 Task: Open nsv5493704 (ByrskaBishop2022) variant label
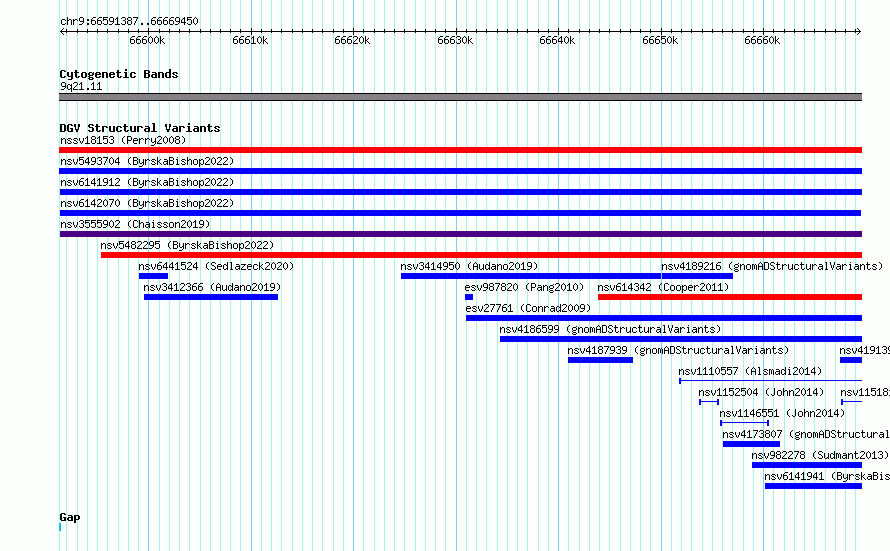tap(147, 161)
